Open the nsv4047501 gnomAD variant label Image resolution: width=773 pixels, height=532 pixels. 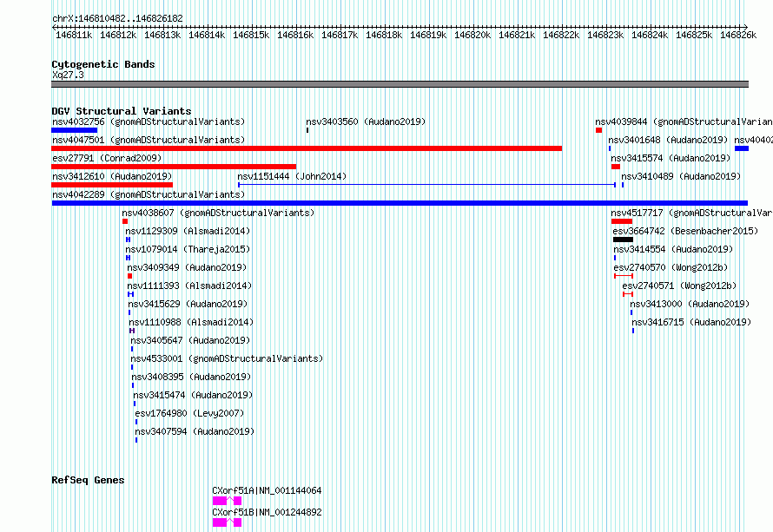(149, 140)
